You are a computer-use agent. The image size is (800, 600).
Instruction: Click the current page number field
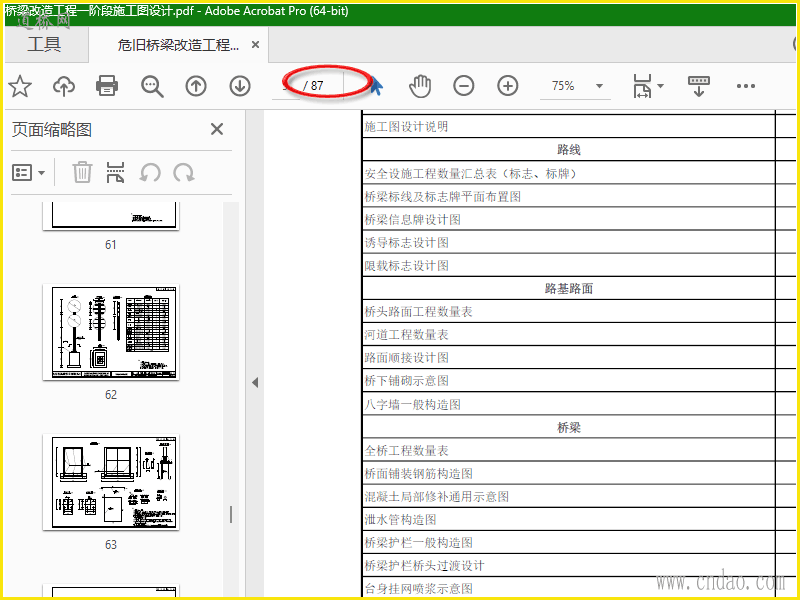coord(286,85)
